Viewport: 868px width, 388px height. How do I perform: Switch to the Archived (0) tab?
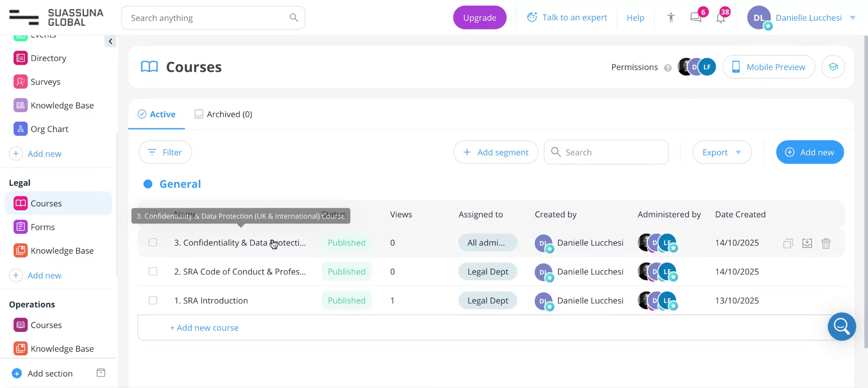pos(223,114)
